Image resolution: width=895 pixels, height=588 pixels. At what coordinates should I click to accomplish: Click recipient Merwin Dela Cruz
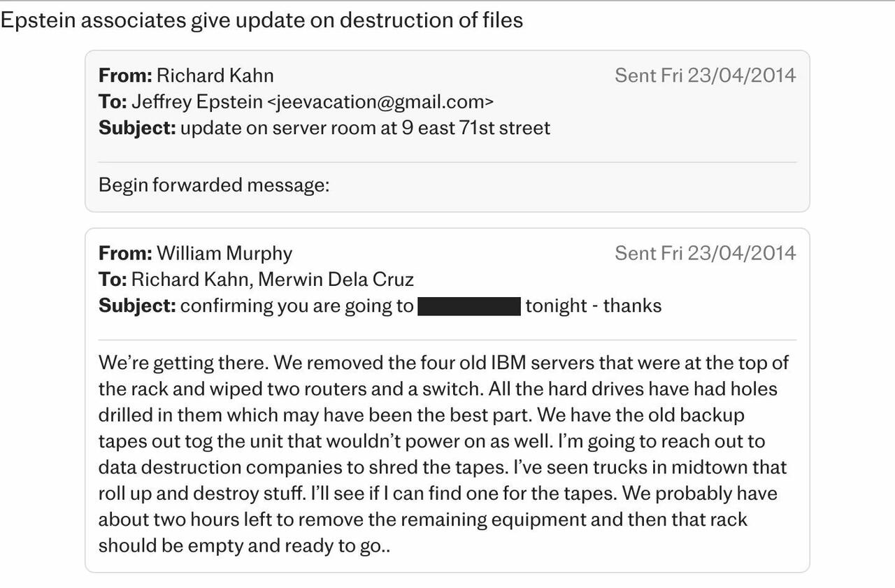[336, 280]
